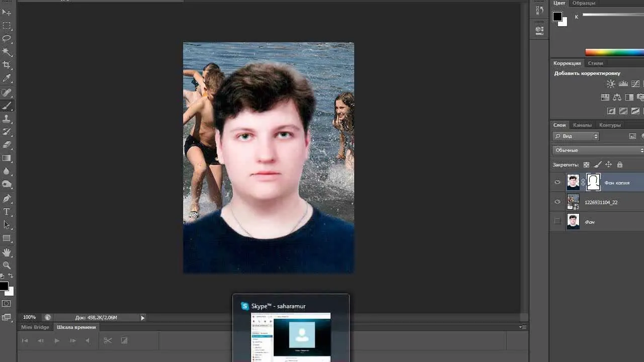
Task: Select the Dodge tool
Action: coord(7,184)
